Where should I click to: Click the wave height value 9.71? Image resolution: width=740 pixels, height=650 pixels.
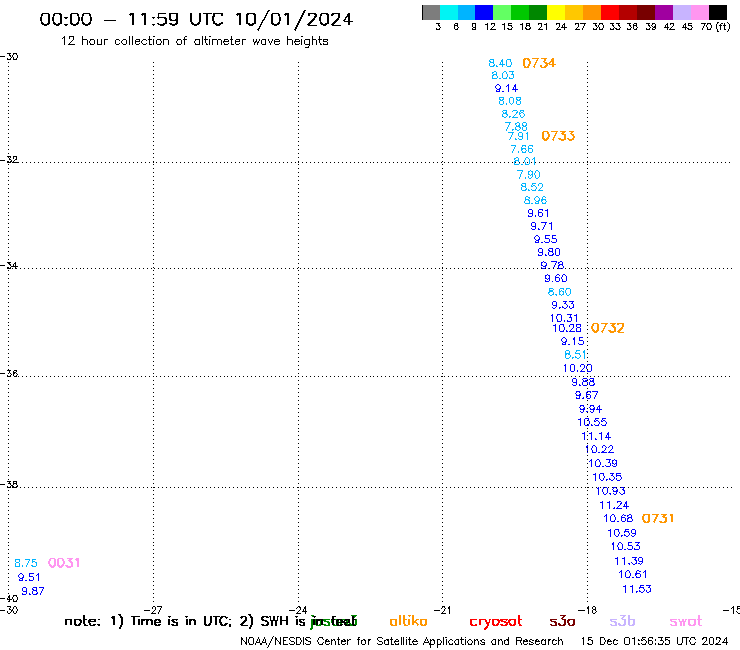[x=542, y=226]
